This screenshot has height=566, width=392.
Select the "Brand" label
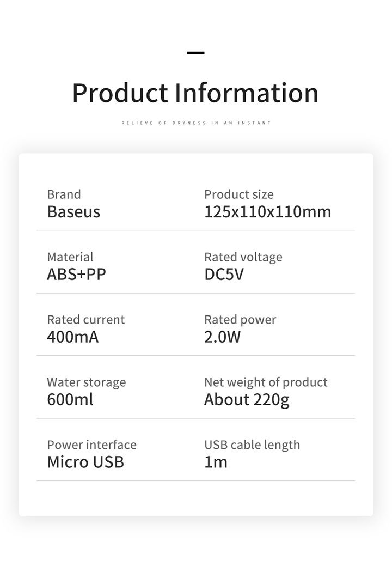pyautogui.click(x=64, y=194)
